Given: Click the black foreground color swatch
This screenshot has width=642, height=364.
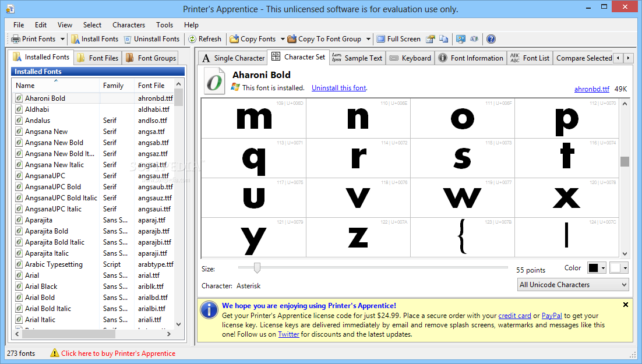Looking at the screenshot, I should pos(593,268).
